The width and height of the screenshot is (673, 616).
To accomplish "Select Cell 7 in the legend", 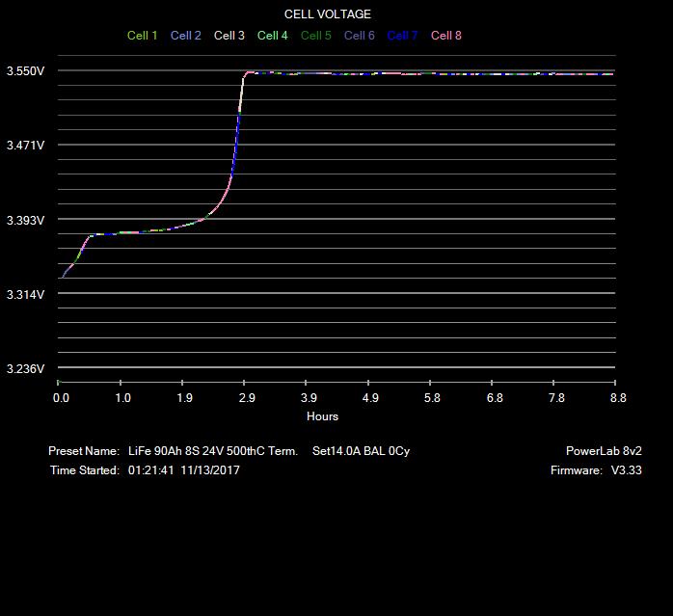I will tap(403, 36).
